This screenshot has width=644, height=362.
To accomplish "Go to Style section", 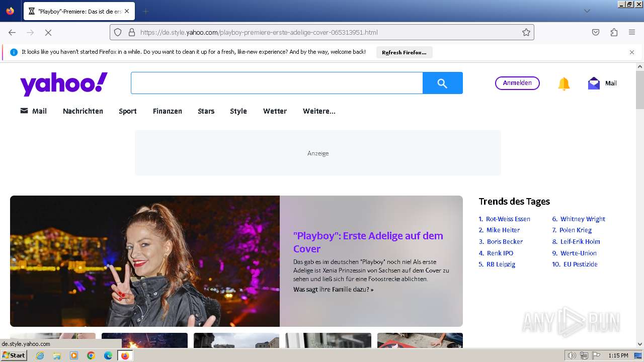I will (238, 111).
